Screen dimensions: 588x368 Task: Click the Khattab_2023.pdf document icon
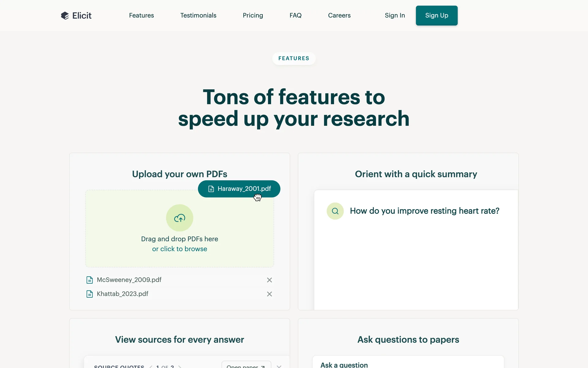(x=89, y=294)
